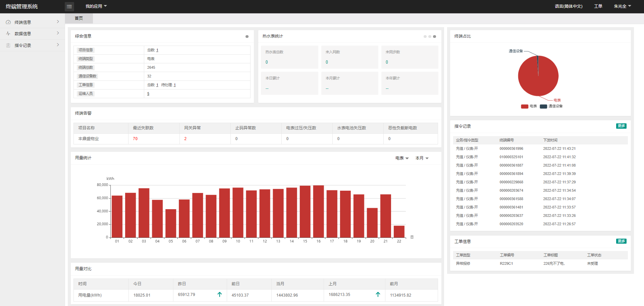Toggle the dark 通信设备 legend color swatch
Viewport: 644px width, 306px height.
tap(543, 107)
